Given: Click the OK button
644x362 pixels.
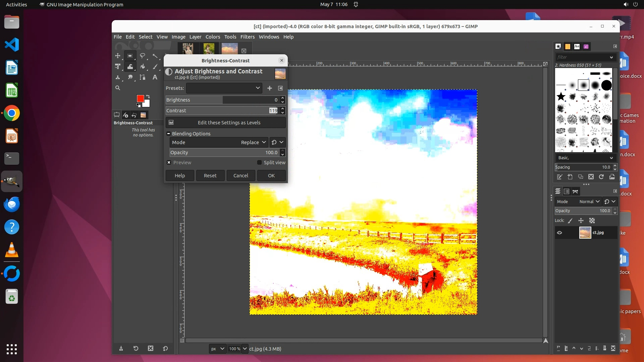Looking at the screenshot, I should (x=271, y=176).
